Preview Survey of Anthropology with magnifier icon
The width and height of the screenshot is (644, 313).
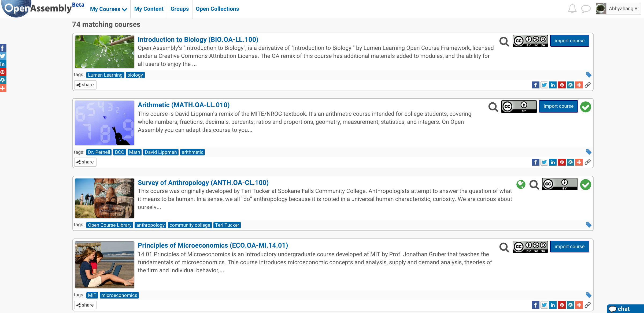pyautogui.click(x=534, y=184)
